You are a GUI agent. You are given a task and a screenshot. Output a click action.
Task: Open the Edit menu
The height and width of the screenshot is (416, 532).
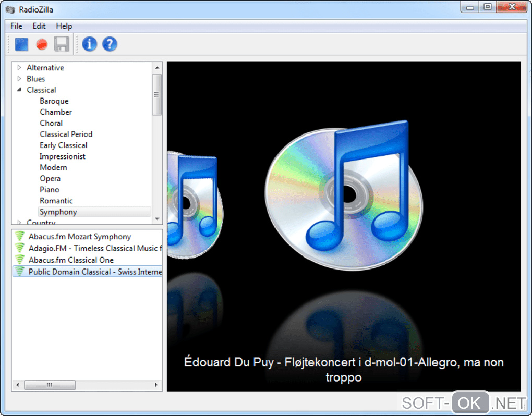pyautogui.click(x=39, y=26)
